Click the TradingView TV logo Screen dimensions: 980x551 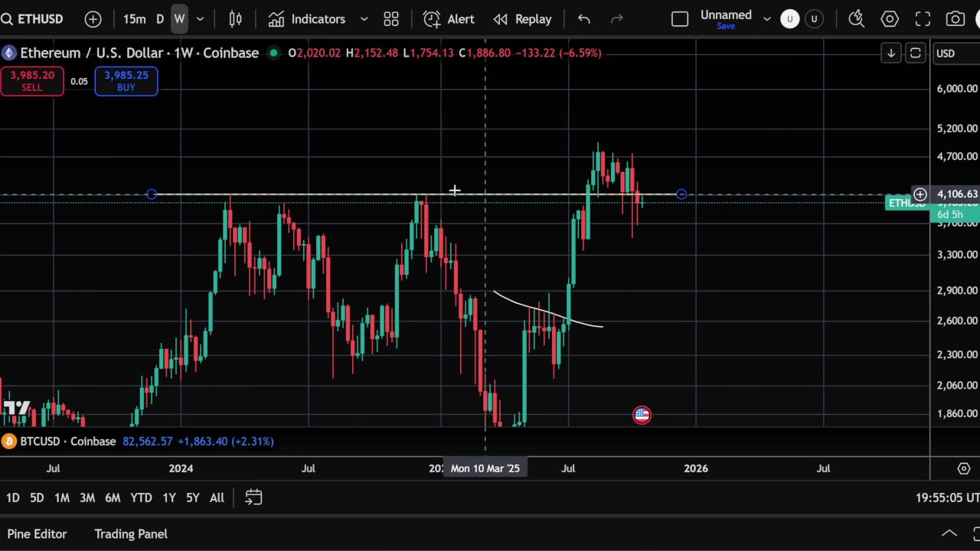(16, 408)
